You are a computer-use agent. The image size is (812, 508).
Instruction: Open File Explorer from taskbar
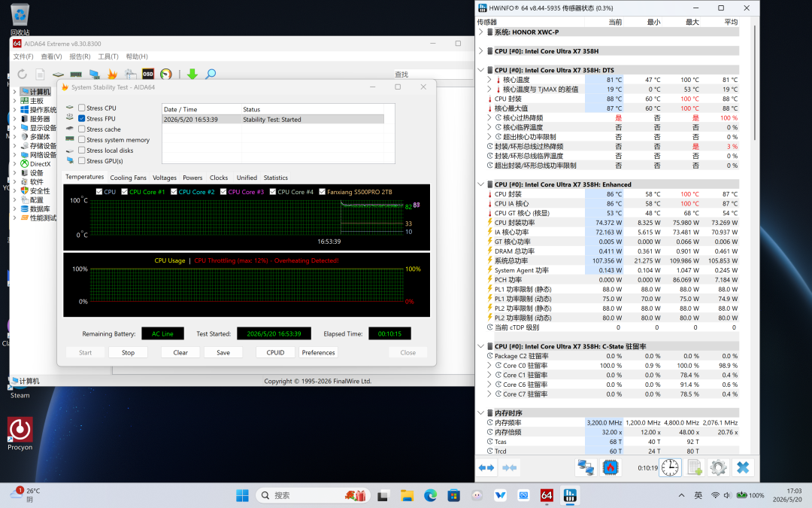(407, 495)
